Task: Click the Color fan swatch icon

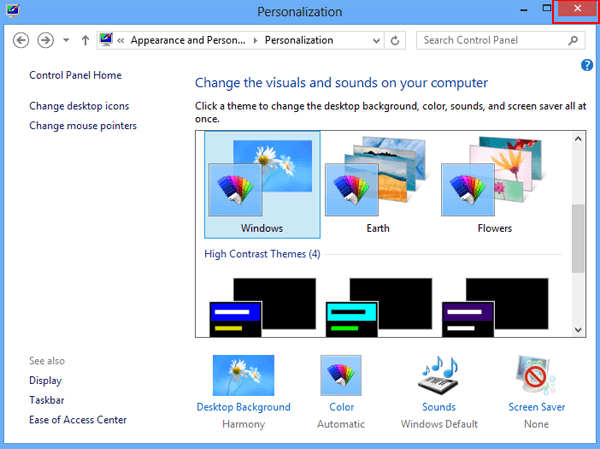Action: [341, 375]
